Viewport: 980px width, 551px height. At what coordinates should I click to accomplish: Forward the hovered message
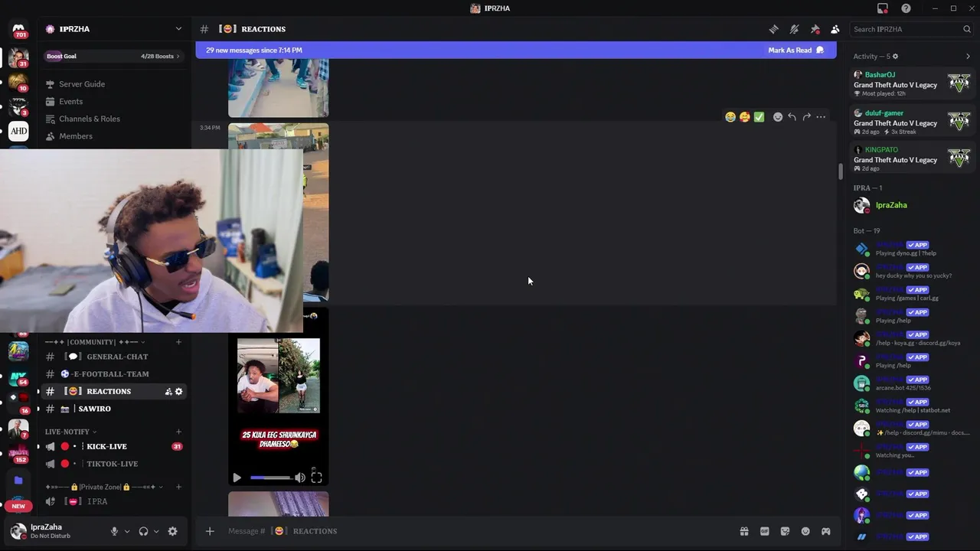pyautogui.click(x=806, y=117)
